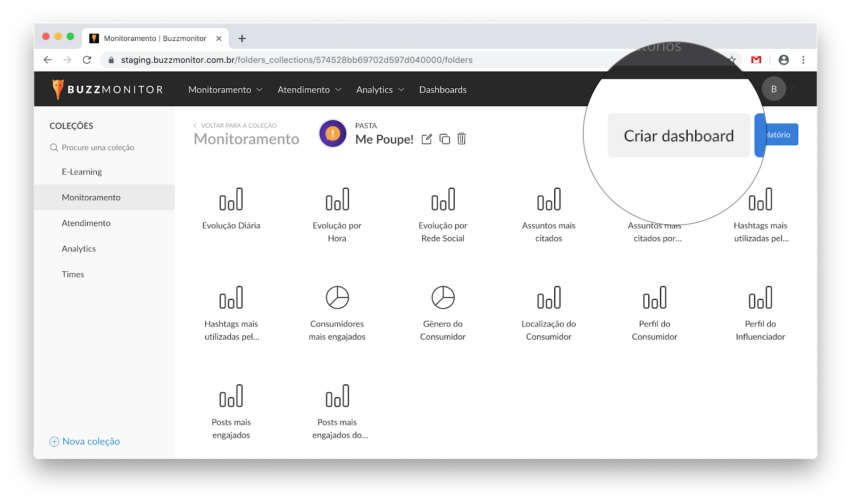Click the edit folder pencil icon
Screen dimensions: 851x504
(427, 139)
